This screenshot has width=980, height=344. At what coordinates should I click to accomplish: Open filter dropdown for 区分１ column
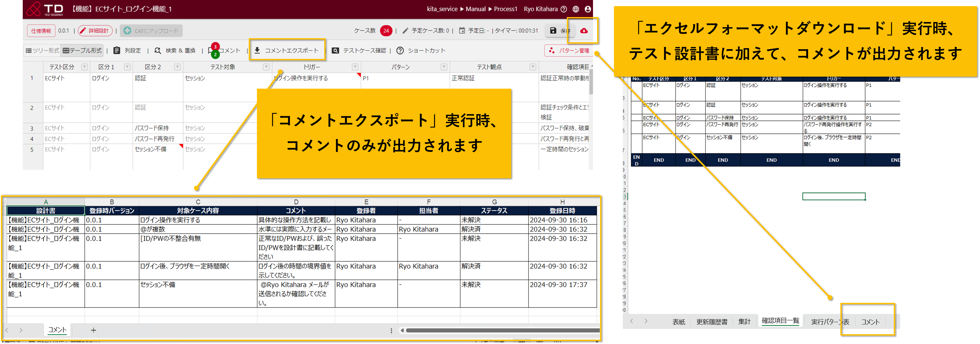tap(127, 67)
